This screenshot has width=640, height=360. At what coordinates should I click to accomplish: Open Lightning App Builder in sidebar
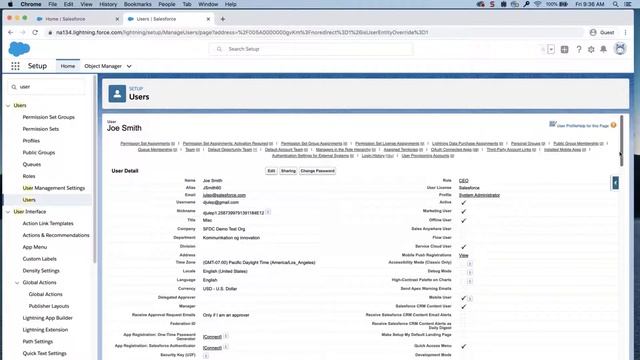click(x=47, y=318)
